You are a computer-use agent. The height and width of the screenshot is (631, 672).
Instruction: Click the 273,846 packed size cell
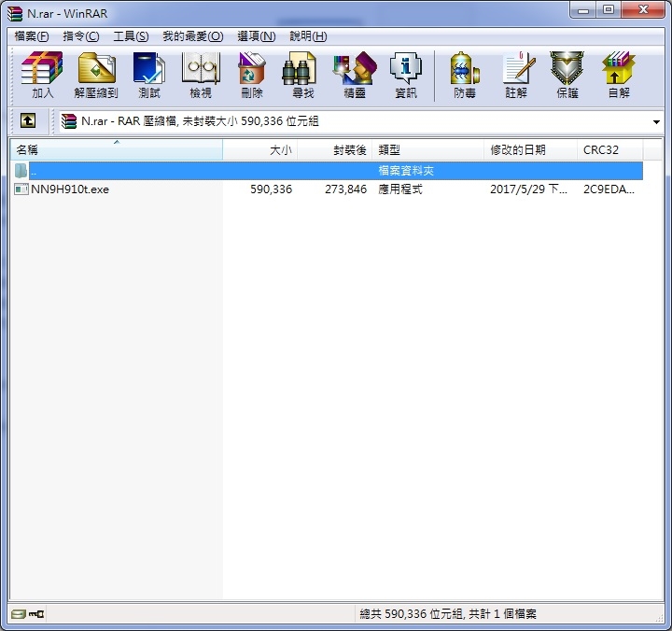tap(346, 189)
